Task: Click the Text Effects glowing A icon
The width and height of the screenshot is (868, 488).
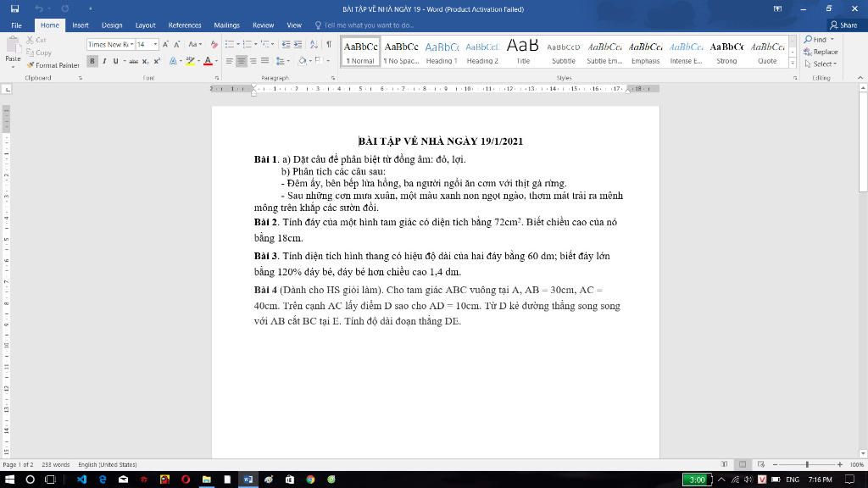Action: click(x=173, y=61)
